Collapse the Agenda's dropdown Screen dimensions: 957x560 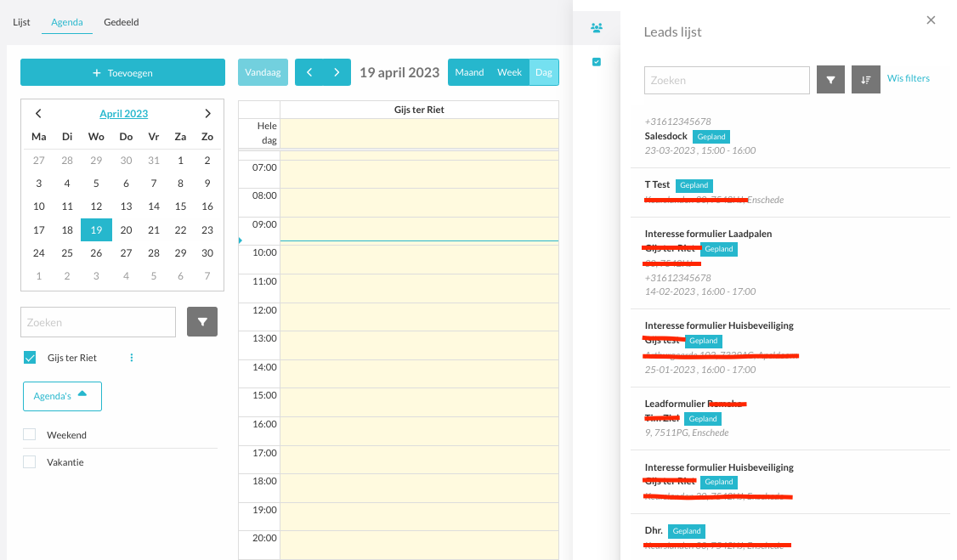[x=62, y=396]
